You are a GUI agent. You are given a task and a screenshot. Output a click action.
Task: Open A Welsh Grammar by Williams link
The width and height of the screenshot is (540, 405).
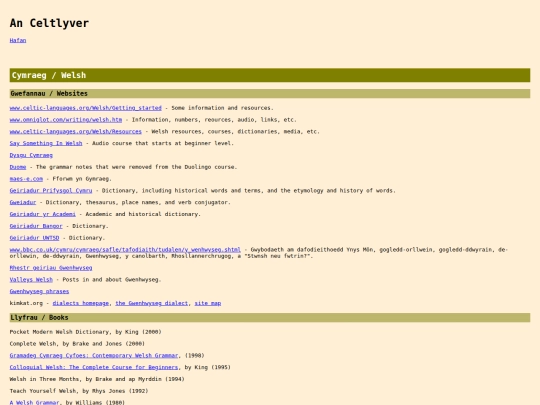click(x=34, y=402)
